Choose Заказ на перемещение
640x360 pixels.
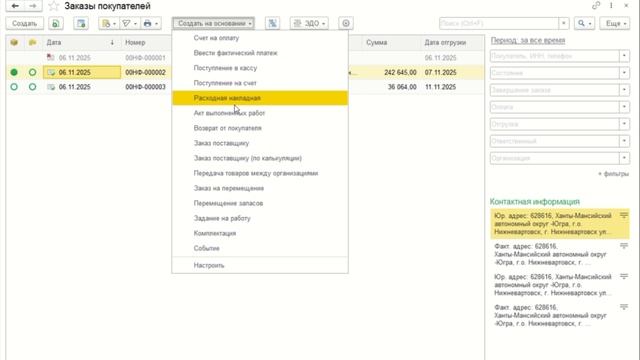(260, 188)
